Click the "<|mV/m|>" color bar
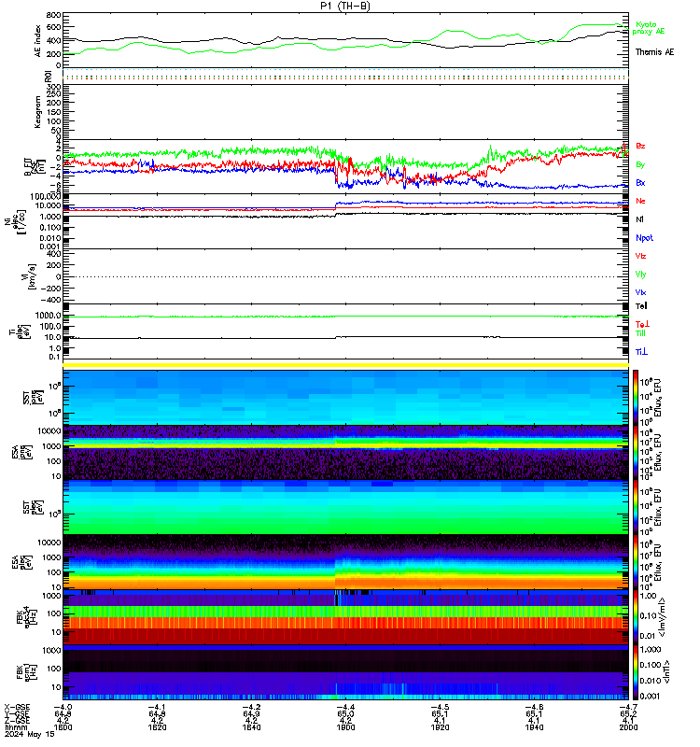Viewport: 700px width, 747px height. click(636, 616)
